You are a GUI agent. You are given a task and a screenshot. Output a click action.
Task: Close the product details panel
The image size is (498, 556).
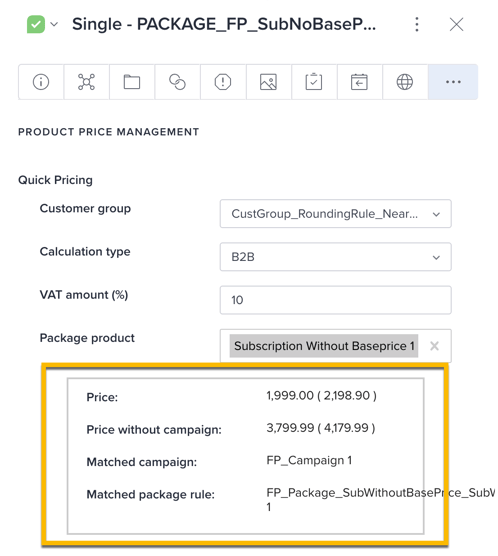(456, 24)
